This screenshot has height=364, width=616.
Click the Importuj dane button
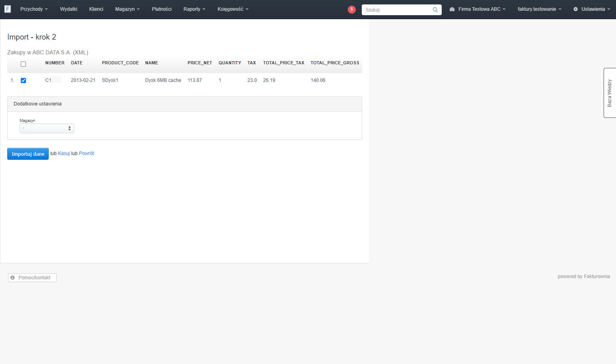[28, 154]
